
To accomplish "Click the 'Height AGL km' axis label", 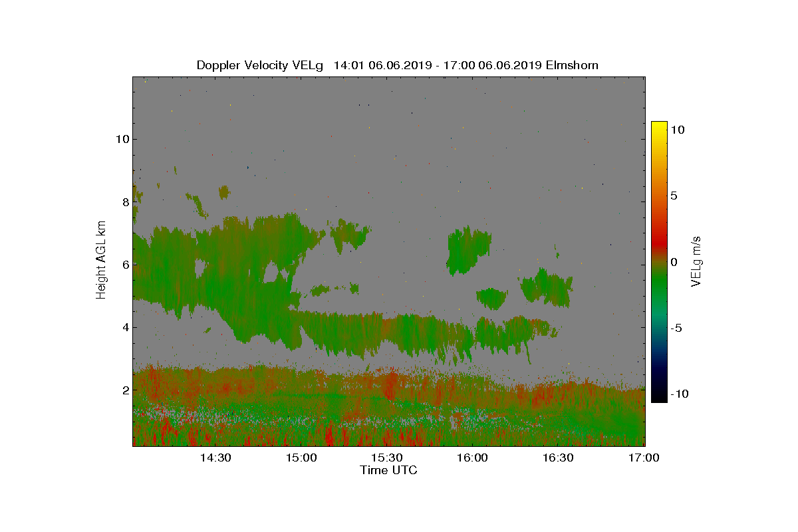I will pyautogui.click(x=101, y=261).
